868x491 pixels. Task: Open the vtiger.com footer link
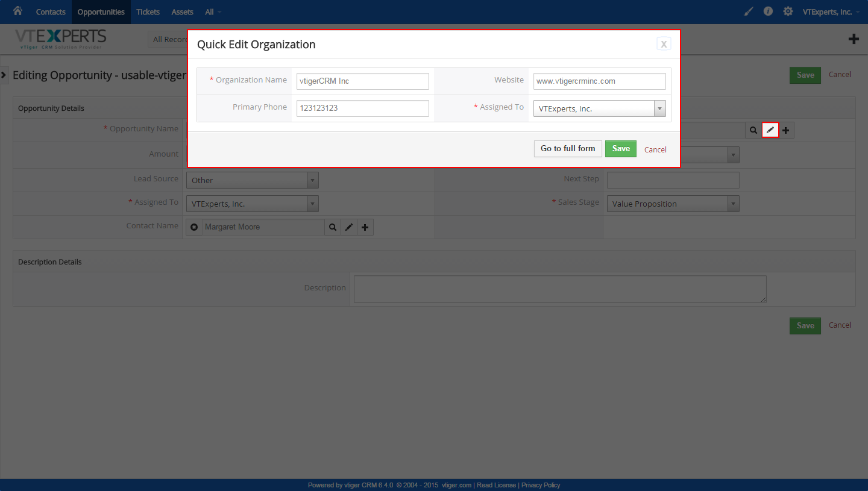coord(456,485)
